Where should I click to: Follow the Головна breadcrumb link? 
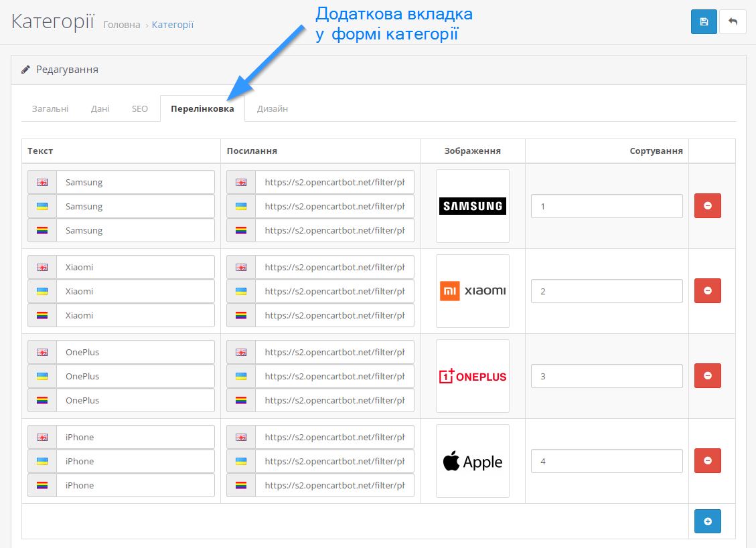(121, 25)
